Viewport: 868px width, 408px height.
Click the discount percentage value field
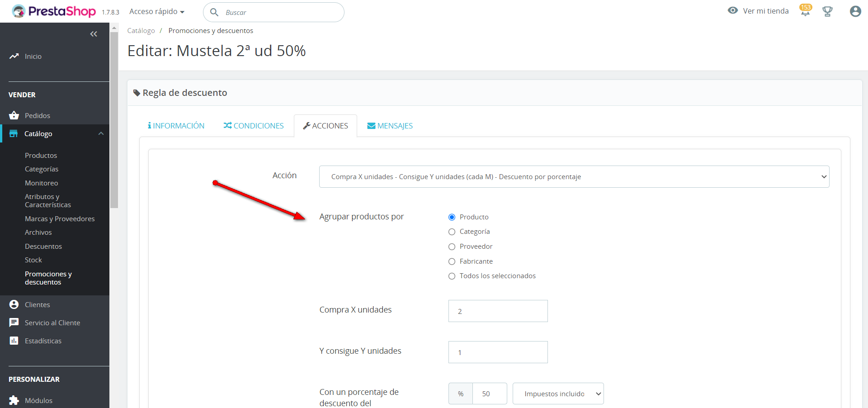pos(490,394)
